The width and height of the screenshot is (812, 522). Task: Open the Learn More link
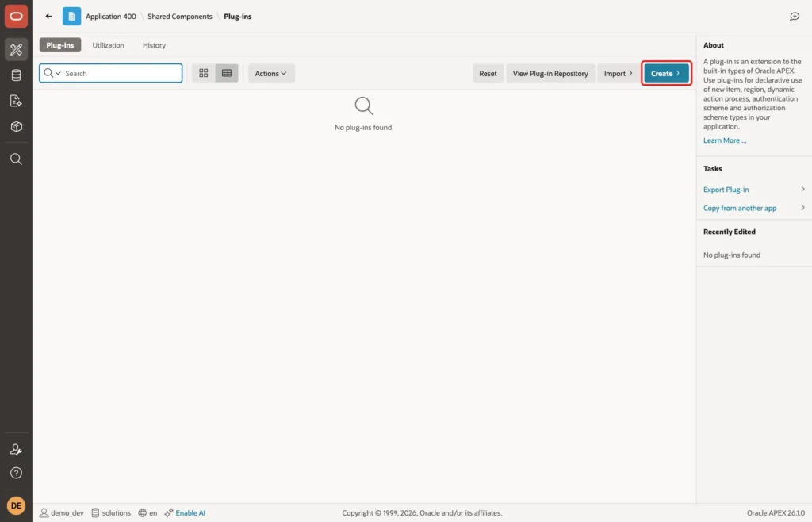[x=725, y=140]
